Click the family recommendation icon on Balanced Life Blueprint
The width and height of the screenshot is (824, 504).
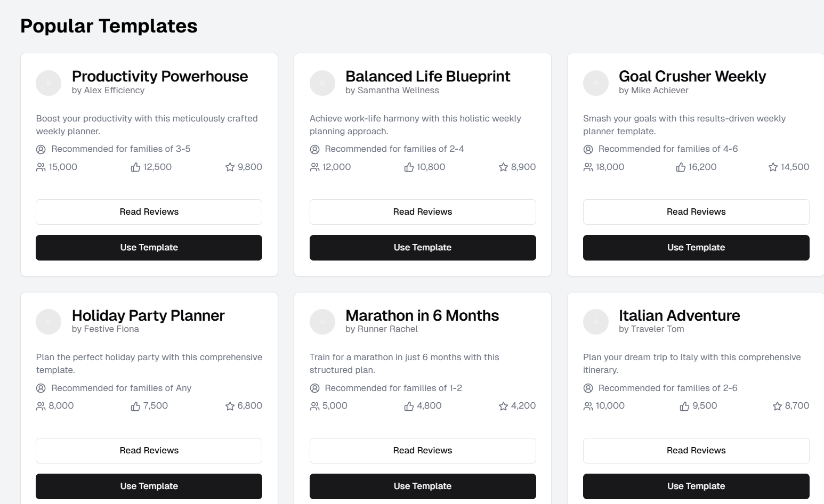point(314,149)
